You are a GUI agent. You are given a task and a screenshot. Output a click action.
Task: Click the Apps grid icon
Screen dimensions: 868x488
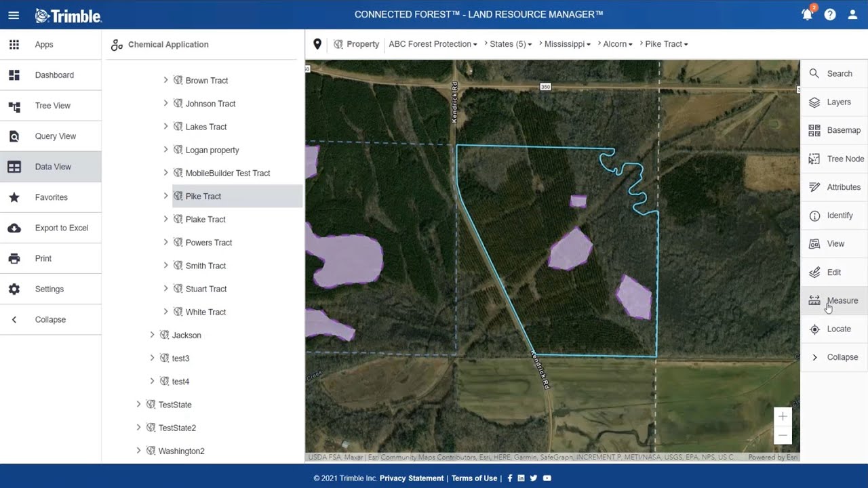click(x=14, y=45)
